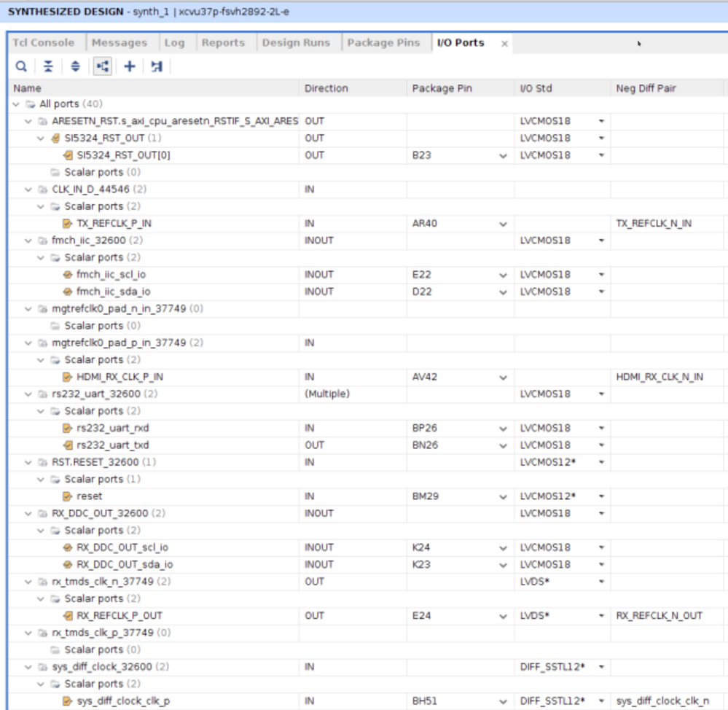Select the TX_REFCLK_P_IN port icon
The image size is (728, 710).
68,223
